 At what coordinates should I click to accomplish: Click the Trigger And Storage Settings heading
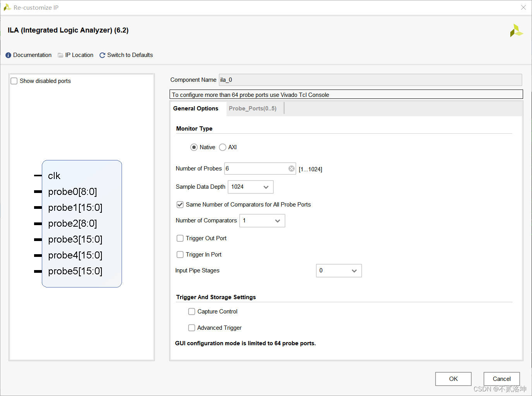click(x=216, y=297)
